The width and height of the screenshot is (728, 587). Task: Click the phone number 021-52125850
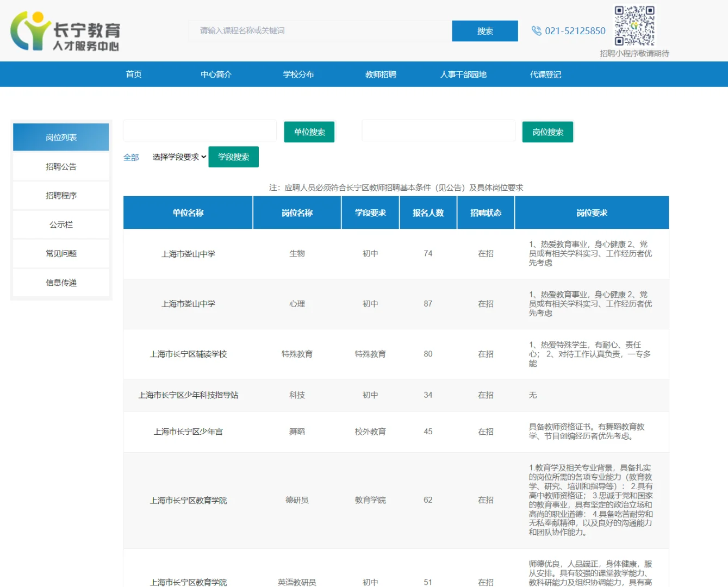pyautogui.click(x=575, y=31)
